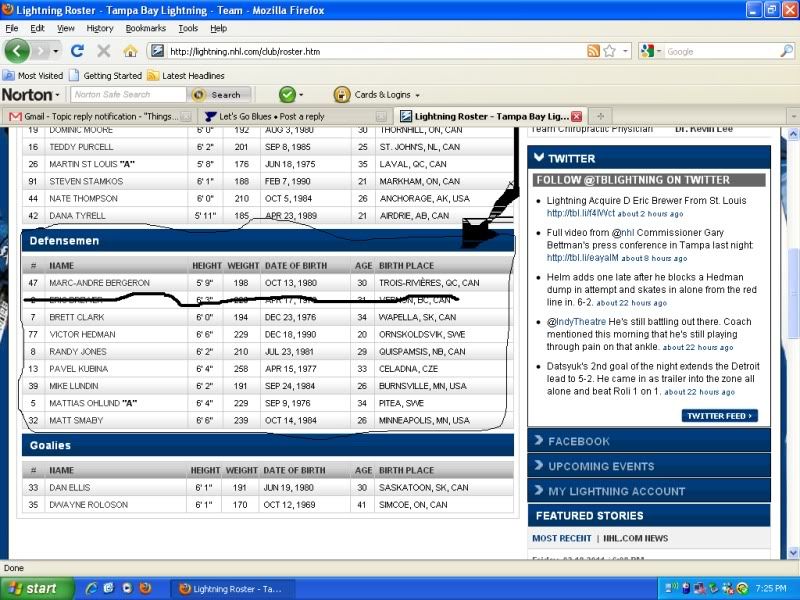This screenshot has height=600, width=800.
Task: Click in the address bar URL field
Action: [375, 51]
